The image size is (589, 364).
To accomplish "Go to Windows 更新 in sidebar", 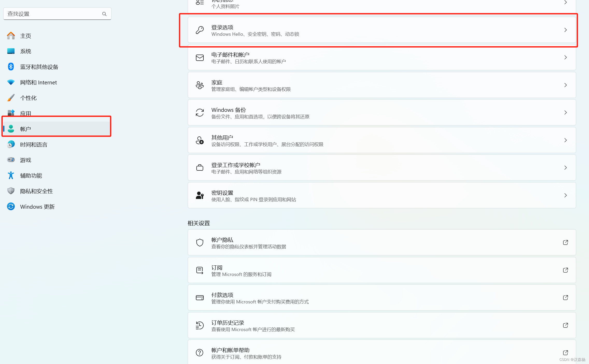I will pyautogui.click(x=37, y=207).
